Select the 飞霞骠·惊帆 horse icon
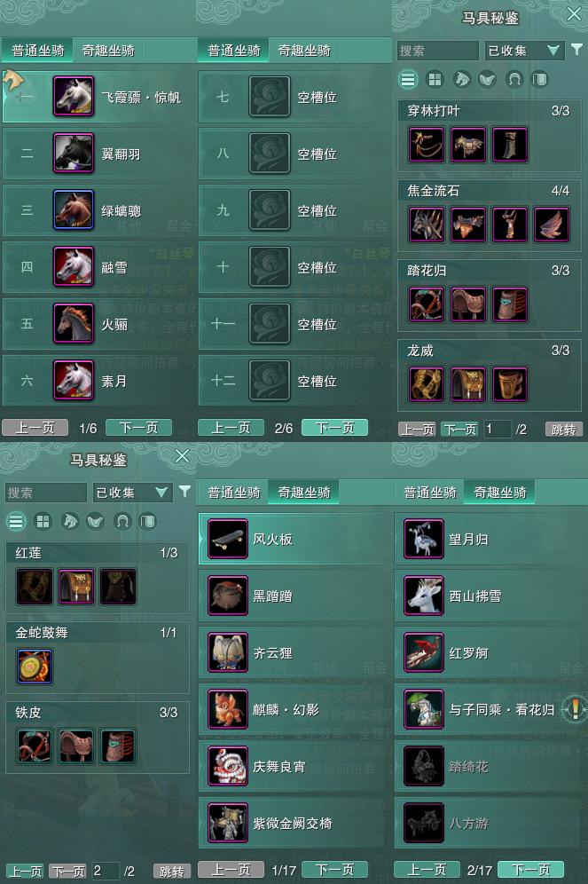 click(x=74, y=97)
